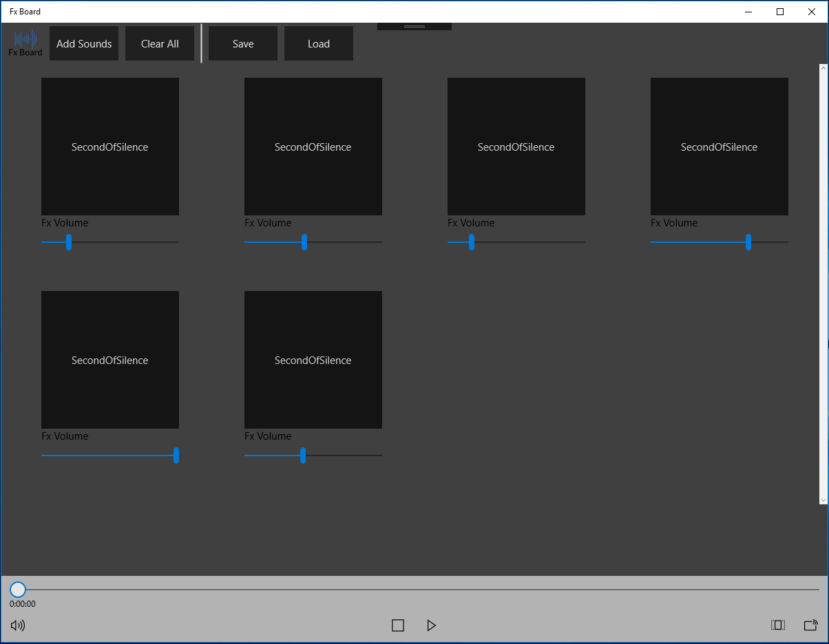This screenshot has height=644, width=829.
Task: Click the playback seek bar thumb
Action: click(18, 590)
